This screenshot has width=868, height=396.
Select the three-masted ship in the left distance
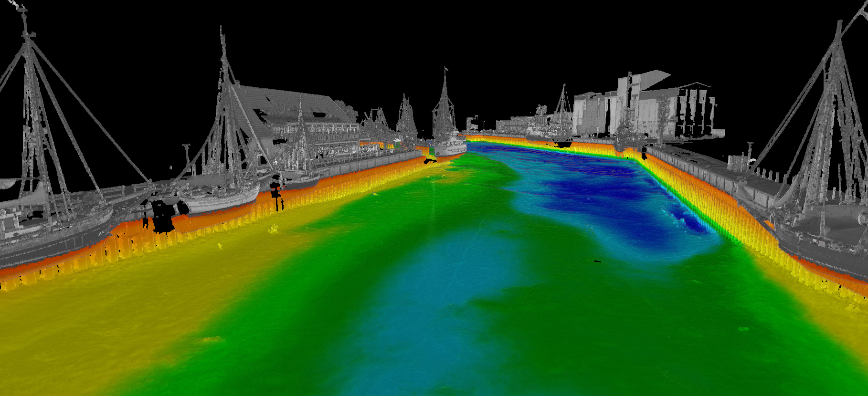pos(406,119)
